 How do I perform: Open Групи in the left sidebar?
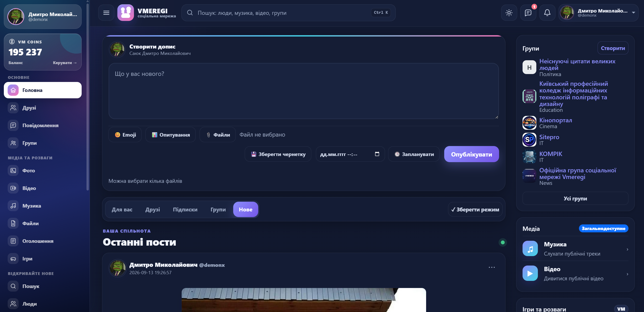pyautogui.click(x=43, y=143)
